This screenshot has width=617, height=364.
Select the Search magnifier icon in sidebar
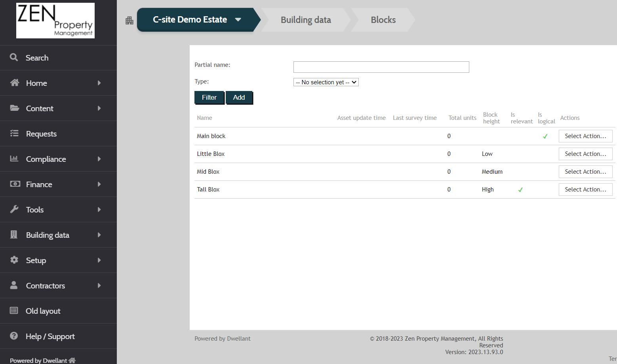tap(14, 57)
